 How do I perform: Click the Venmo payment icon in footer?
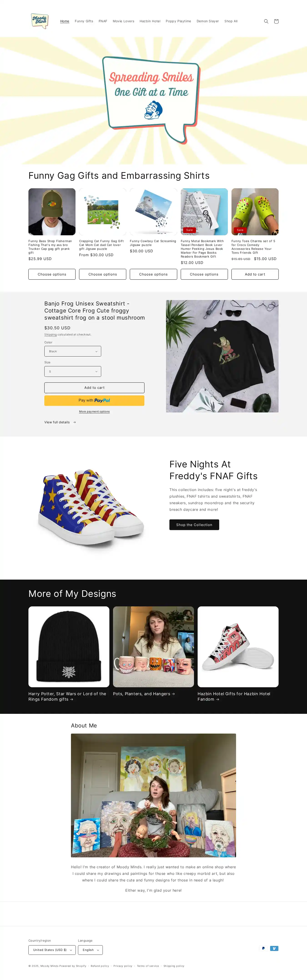274,948
